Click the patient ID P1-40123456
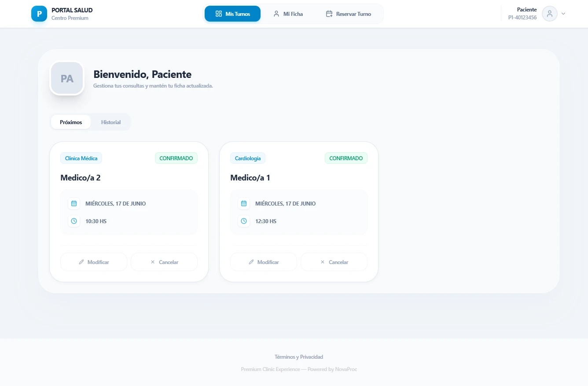Viewport: 588px width, 386px height. click(522, 18)
